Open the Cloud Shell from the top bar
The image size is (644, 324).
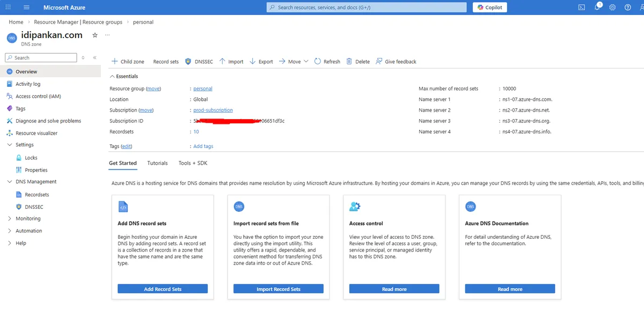click(581, 7)
